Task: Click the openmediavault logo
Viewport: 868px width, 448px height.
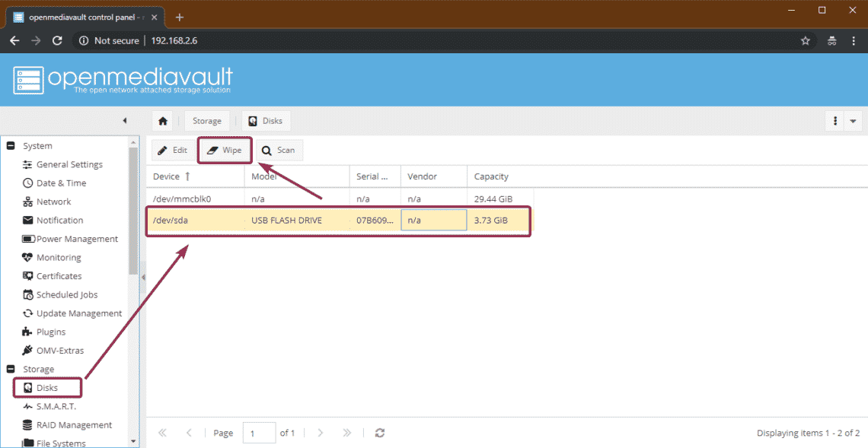Action: [x=123, y=80]
